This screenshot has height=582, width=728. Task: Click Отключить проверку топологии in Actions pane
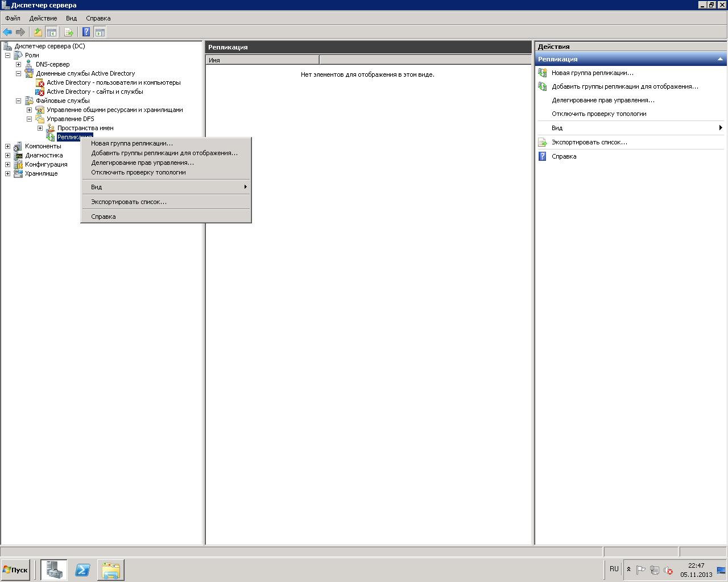click(x=599, y=114)
